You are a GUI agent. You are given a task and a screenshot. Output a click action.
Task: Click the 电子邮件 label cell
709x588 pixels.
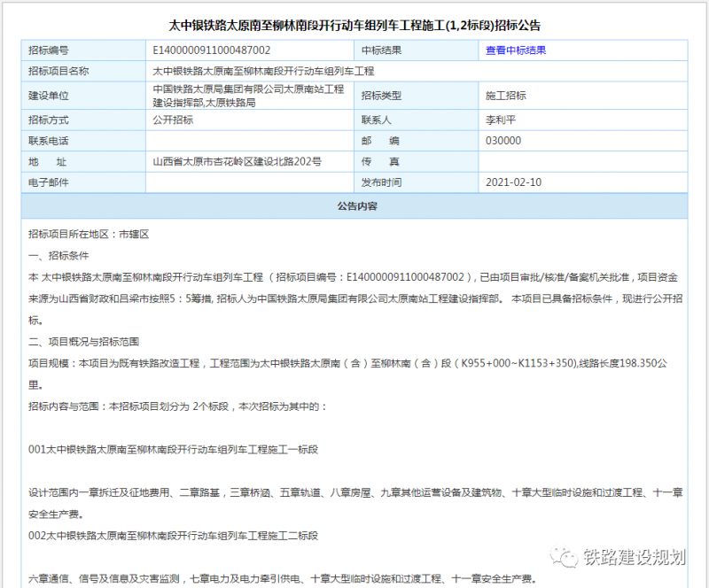pyautogui.click(x=83, y=182)
